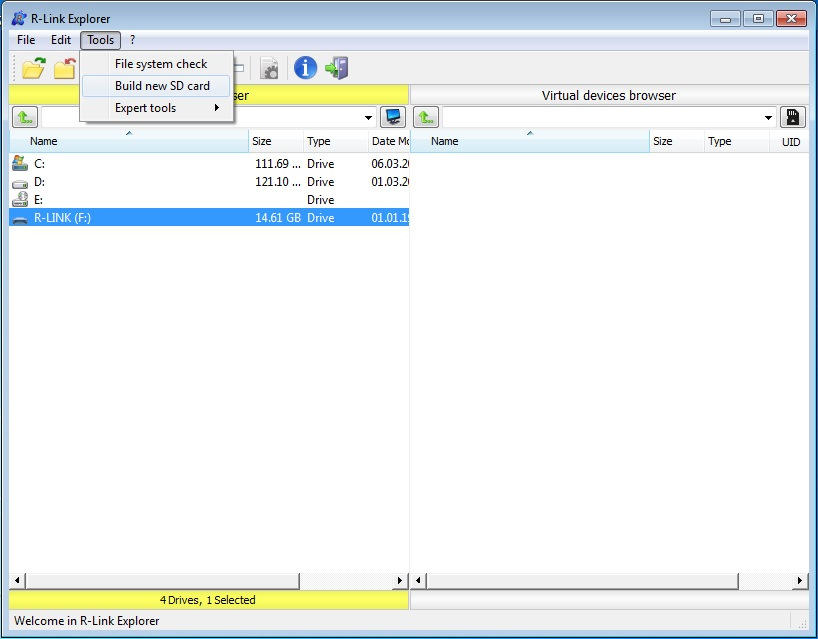Image resolution: width=818 pixels, height=639 pixels.
Task: Sort left pane by Date Modified column
Action: pyautogui.click(x=389, y=141)
